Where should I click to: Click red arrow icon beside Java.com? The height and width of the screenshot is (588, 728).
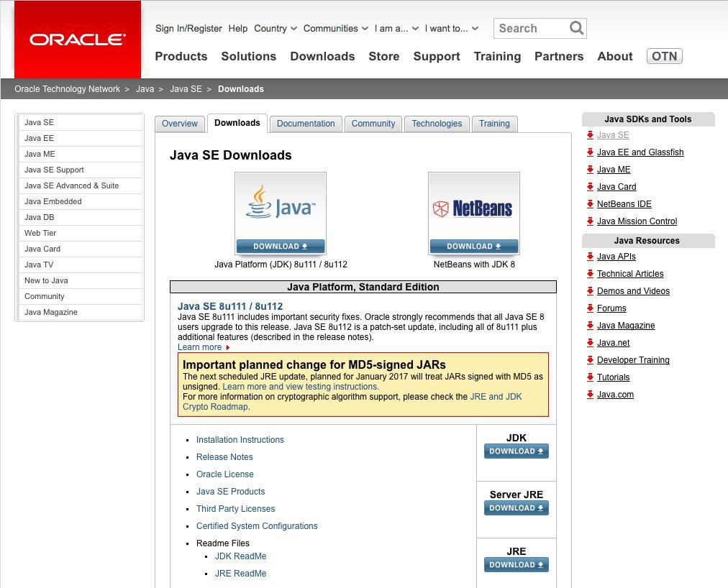[590, 395]
